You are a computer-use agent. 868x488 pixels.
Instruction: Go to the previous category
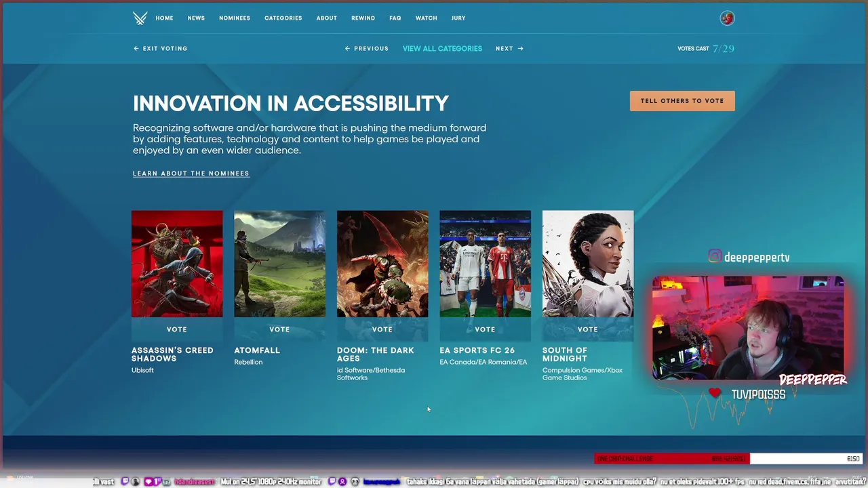point(367,49)
